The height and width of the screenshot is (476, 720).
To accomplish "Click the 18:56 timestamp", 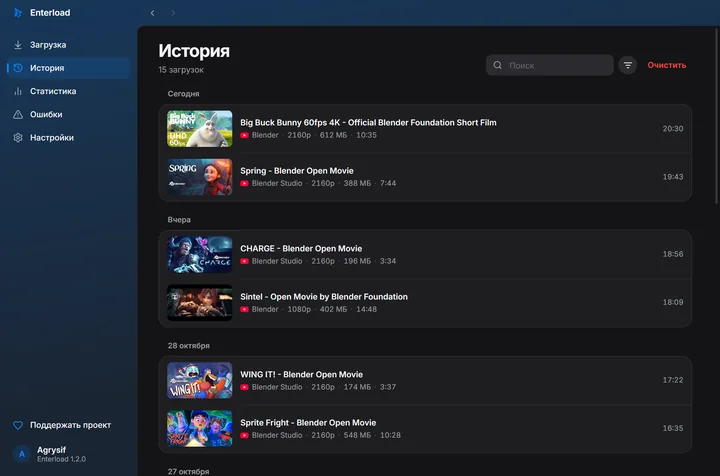I will [x=673, y=254].
